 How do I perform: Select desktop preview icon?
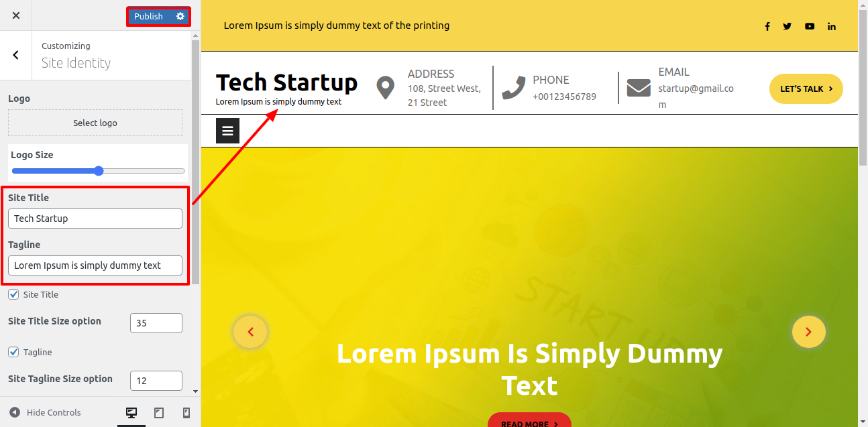131,413
